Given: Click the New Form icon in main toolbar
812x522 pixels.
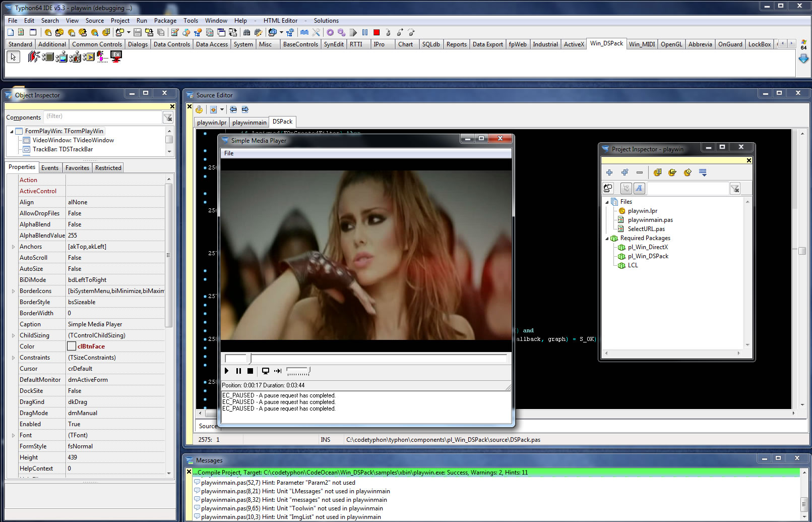Looking at the screenshot, I should pyautogui.click(x=33, y=32).
